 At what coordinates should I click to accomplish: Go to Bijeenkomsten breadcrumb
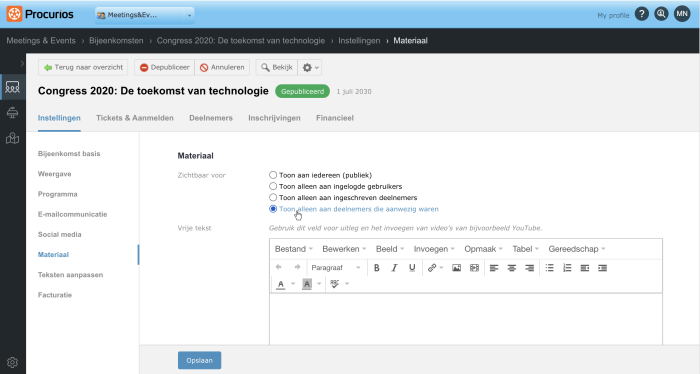[116, 41]
